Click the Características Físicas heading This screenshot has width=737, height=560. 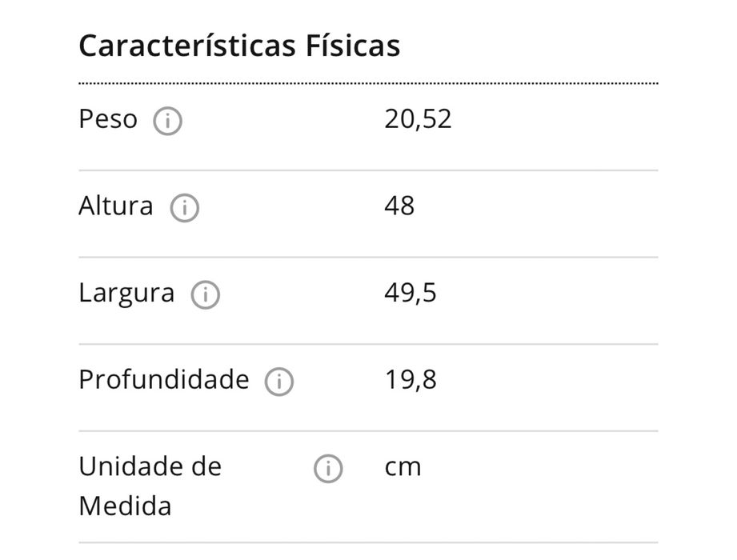[239, 46]
